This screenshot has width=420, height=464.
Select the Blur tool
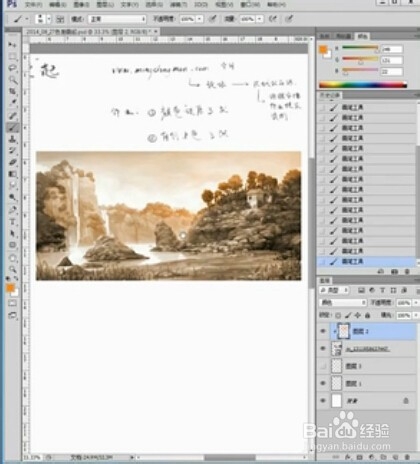(x=12, y=186)
